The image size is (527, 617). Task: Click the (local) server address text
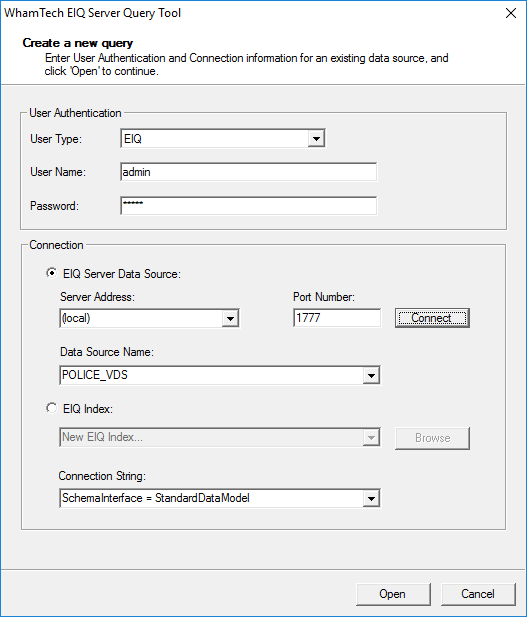[76, 318]
